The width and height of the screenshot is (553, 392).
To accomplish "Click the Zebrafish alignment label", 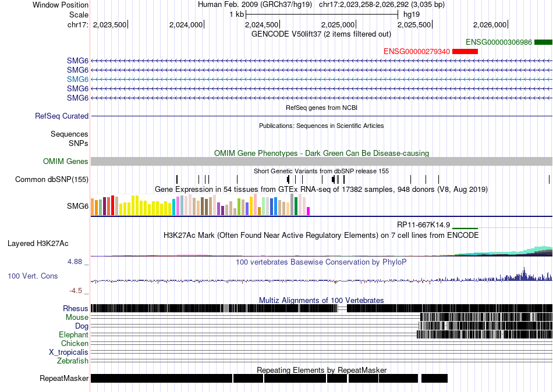I will (x=73, y=361).
